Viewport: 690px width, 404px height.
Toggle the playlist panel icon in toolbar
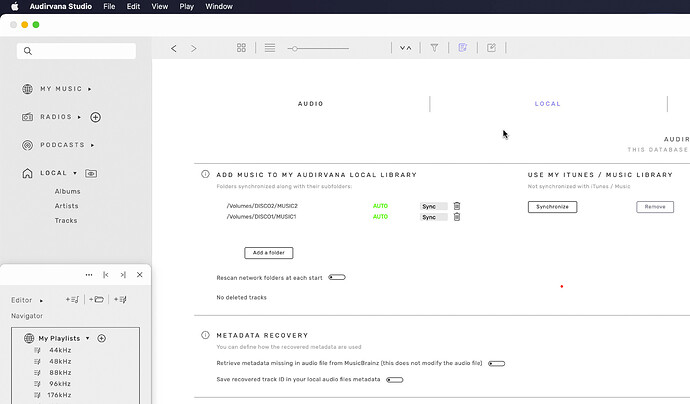tap(462, 48)
